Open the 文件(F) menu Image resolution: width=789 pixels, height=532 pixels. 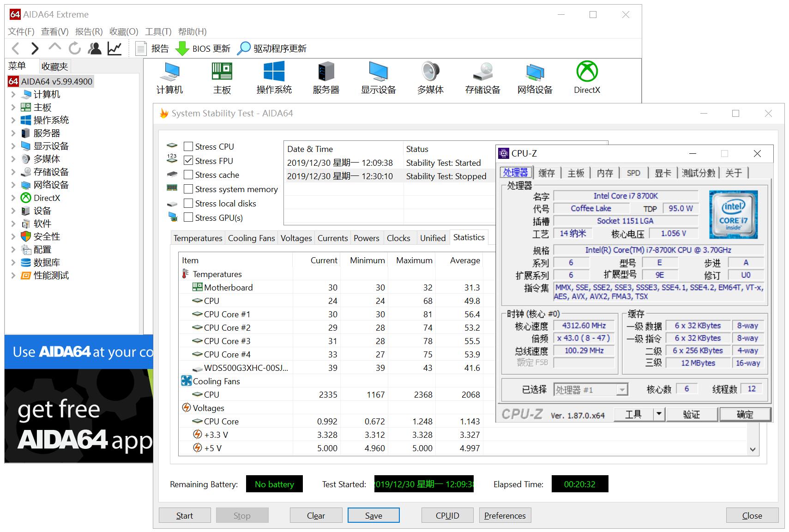click(21, 31)
